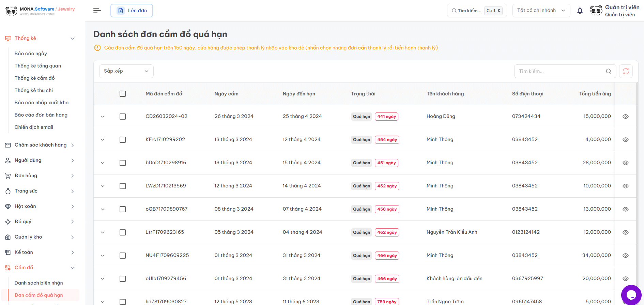
Task: Open Báo cáo nhập xuất kho item
Action: pyautogui.click(x=42, y=103)
